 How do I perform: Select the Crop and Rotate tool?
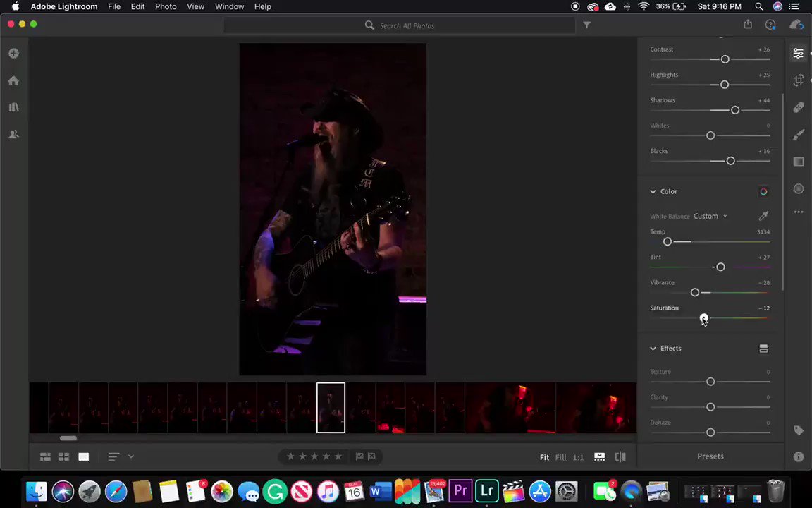coord(798,80)
